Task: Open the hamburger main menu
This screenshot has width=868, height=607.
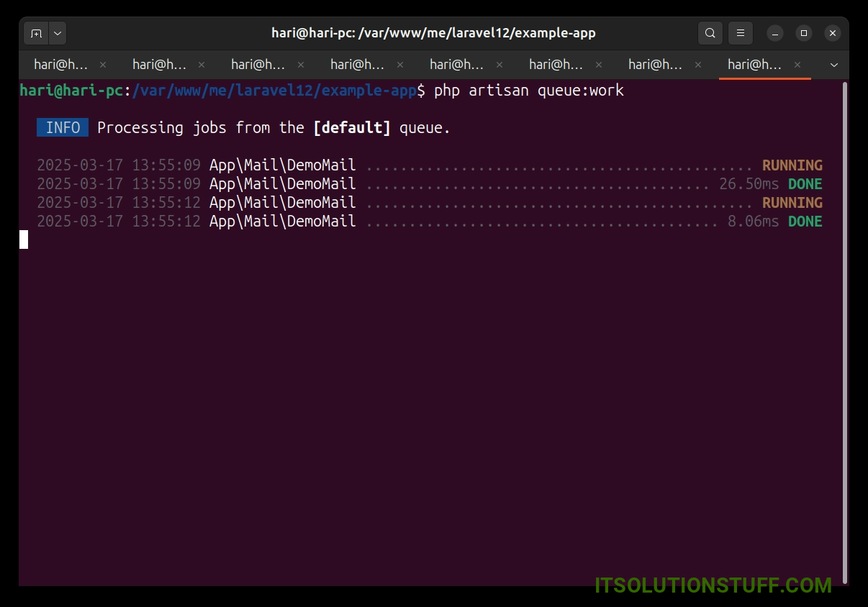Action: point(741,33)
